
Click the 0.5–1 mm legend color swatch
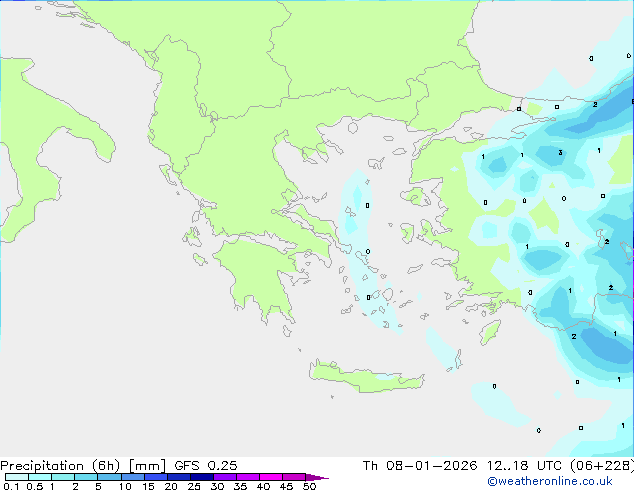coord(40,477)
